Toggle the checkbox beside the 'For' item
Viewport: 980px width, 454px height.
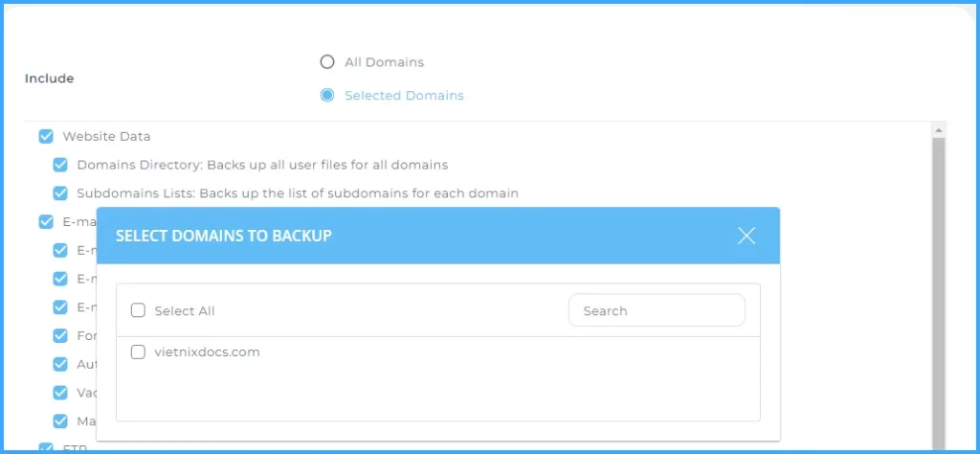coord(60,336)
